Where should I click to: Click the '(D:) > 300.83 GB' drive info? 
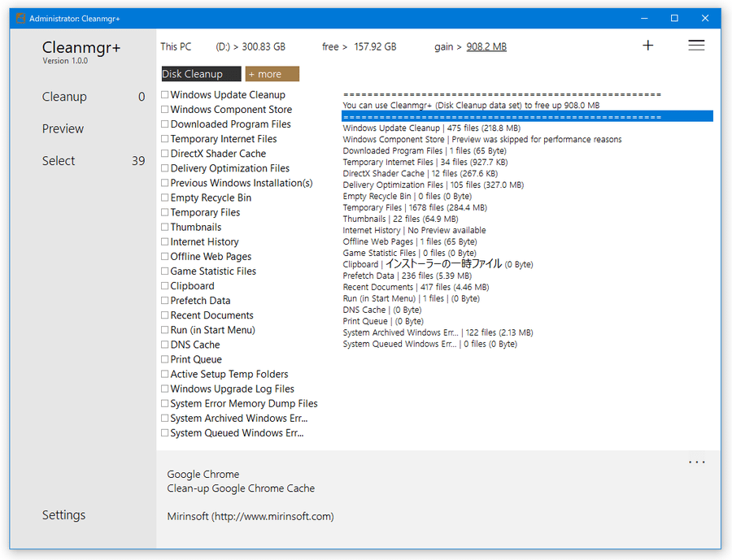coord(251,46)
